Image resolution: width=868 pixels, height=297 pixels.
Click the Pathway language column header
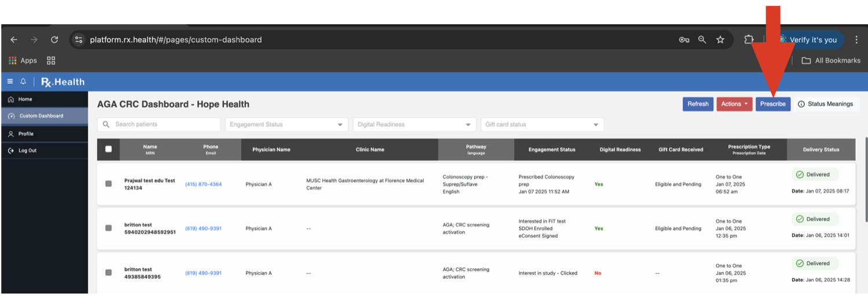(476, 149)
